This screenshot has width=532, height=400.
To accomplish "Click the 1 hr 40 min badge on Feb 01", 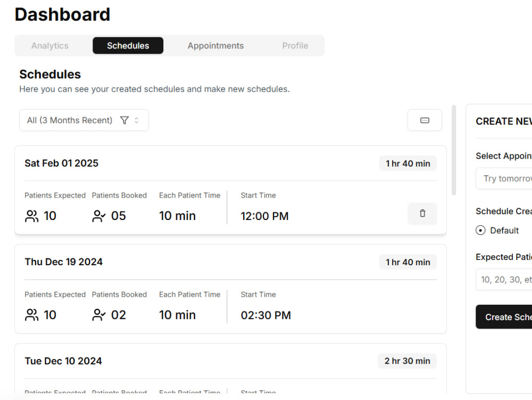I will point(408,163).
